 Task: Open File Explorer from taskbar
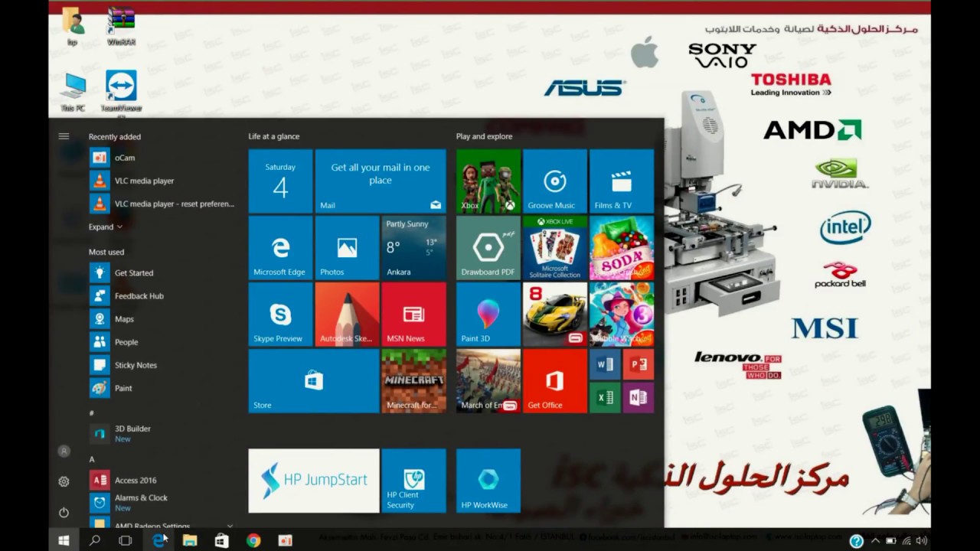click(x=190, y=540)
